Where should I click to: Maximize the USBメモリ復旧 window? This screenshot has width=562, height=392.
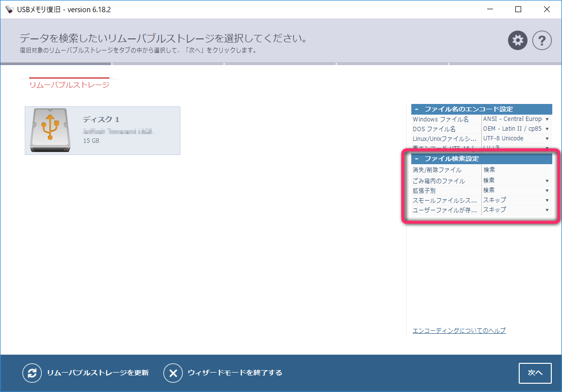(518, 9)
